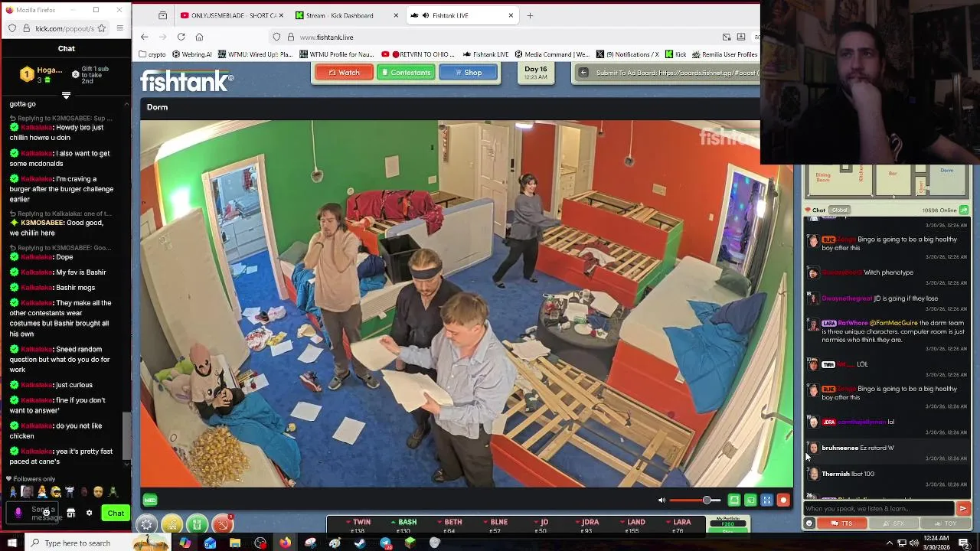Reload the Fishtank page
The height and width of the screenshot is (551, 980).
click(x=181, y=37)
